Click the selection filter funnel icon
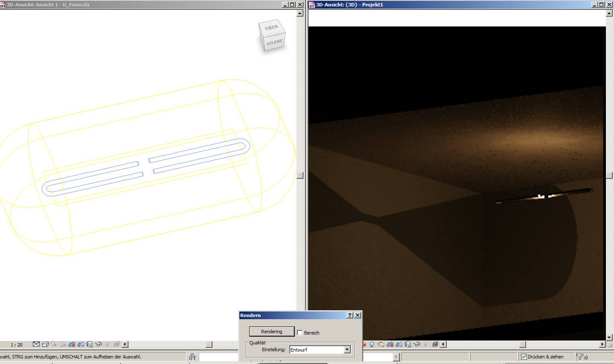The height and width of the screenshot is (364, 614). point(579,357)
